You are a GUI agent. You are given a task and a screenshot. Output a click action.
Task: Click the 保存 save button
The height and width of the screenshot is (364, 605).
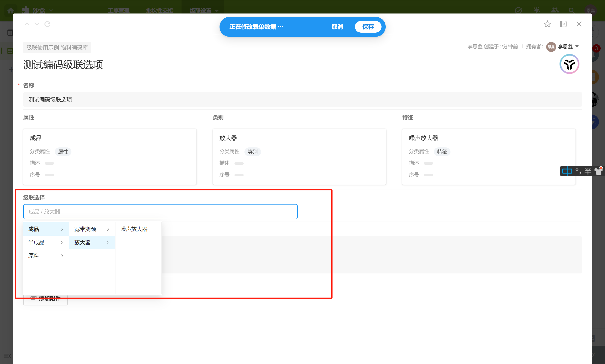[368, 27]
